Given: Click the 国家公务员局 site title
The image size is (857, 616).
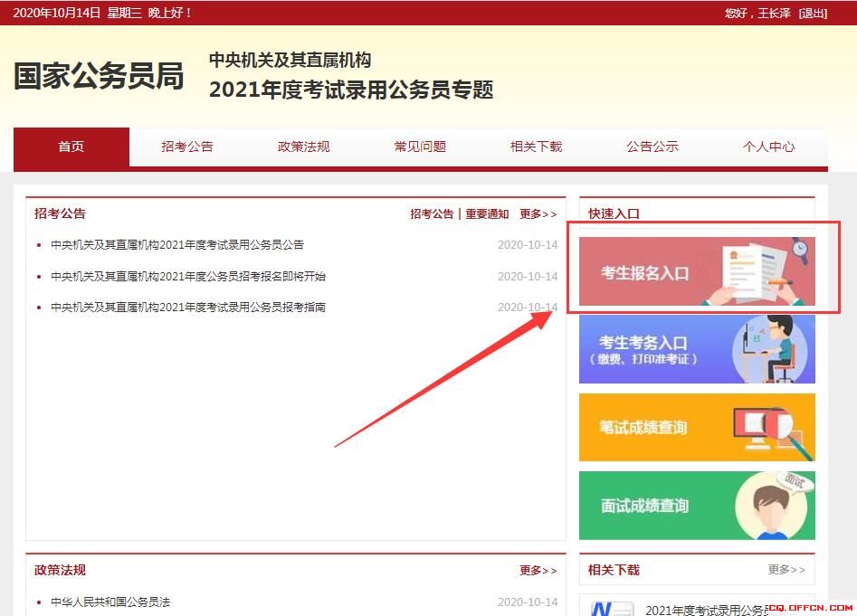Looking at the screenshot, I should click(x=99, y=75).
